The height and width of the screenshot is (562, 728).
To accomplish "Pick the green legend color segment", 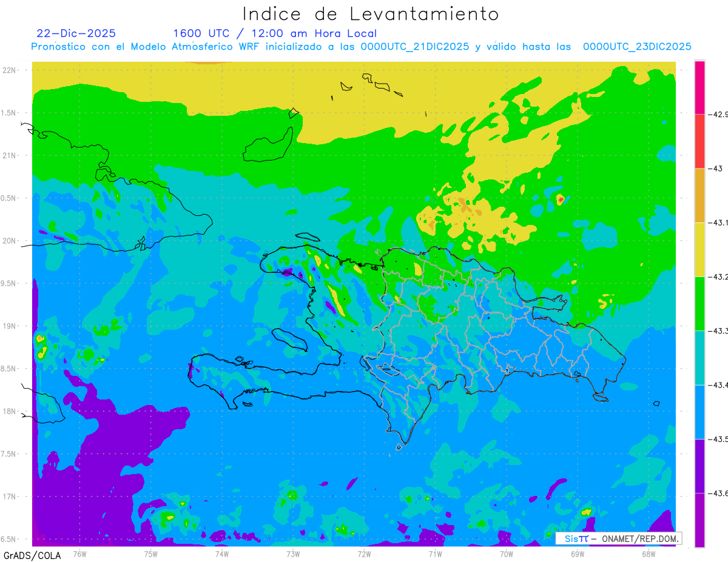I will pos(699,303).
